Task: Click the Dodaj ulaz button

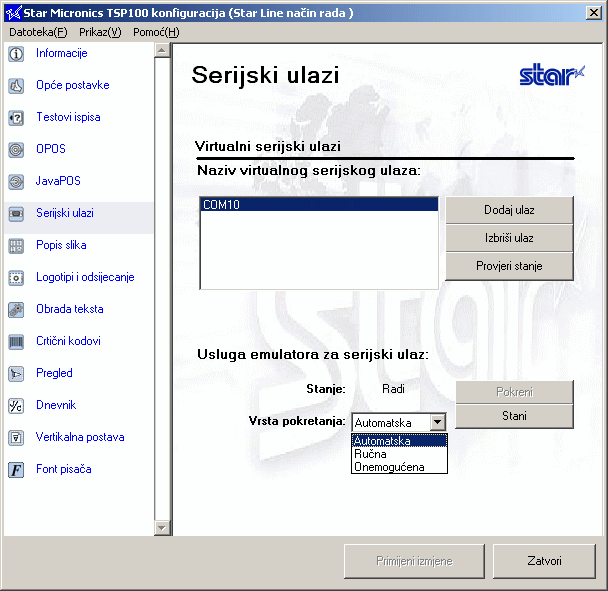Action: point(509,210)
